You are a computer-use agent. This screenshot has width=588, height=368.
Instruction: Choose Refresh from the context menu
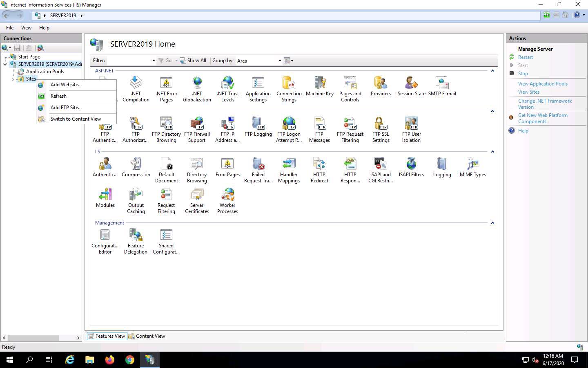76,96
